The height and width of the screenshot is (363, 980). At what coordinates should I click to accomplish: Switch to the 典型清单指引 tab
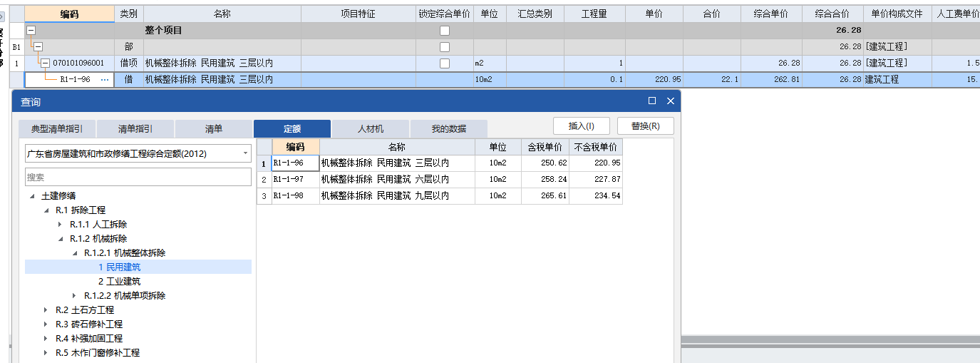click(x=57, y=129)
